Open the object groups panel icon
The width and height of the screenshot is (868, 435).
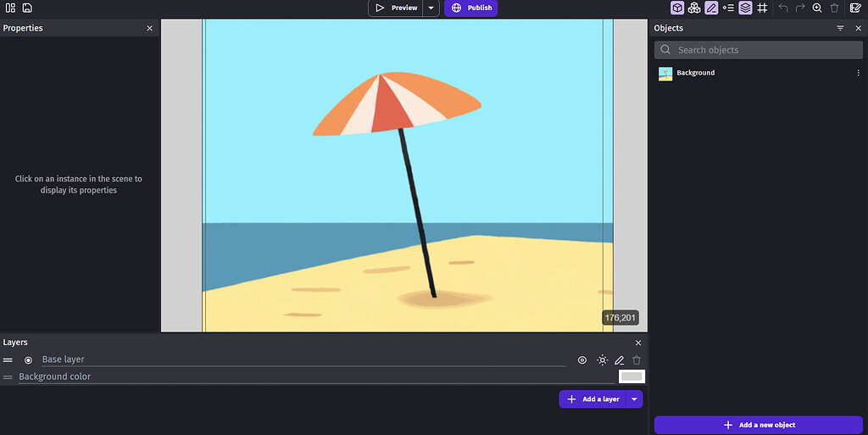[694, 8]
